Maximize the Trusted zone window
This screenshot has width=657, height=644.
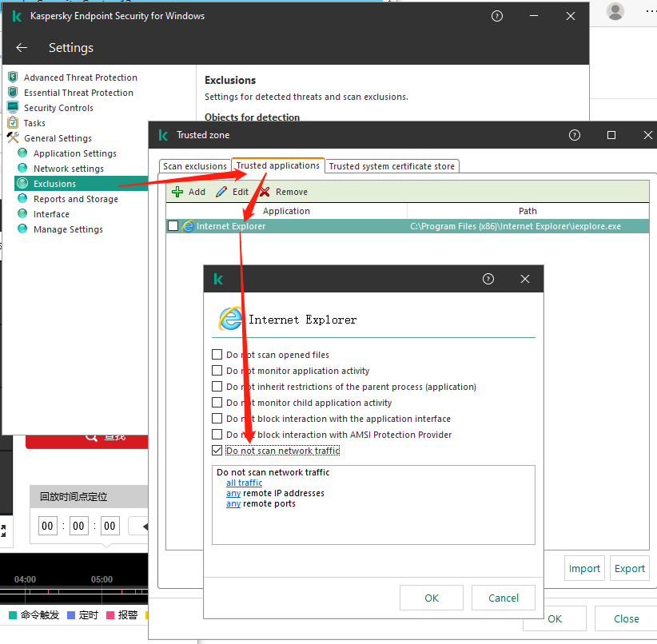click(x=611, y=135)
